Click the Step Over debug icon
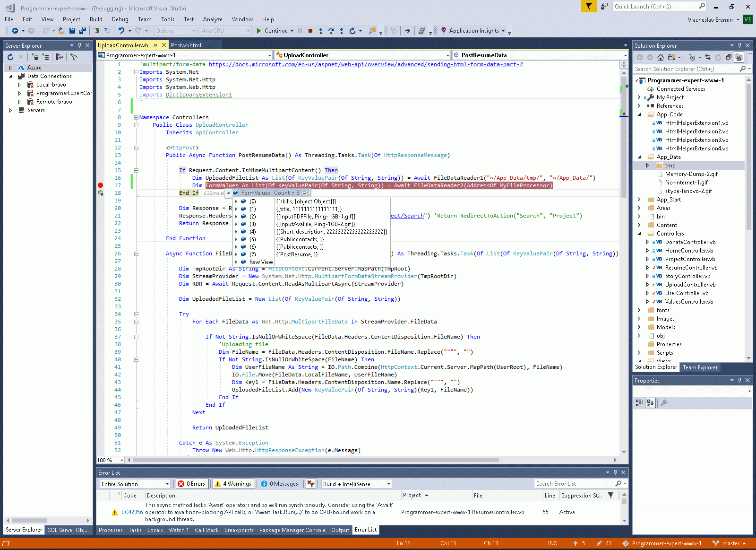 click(x=331, y=31)
